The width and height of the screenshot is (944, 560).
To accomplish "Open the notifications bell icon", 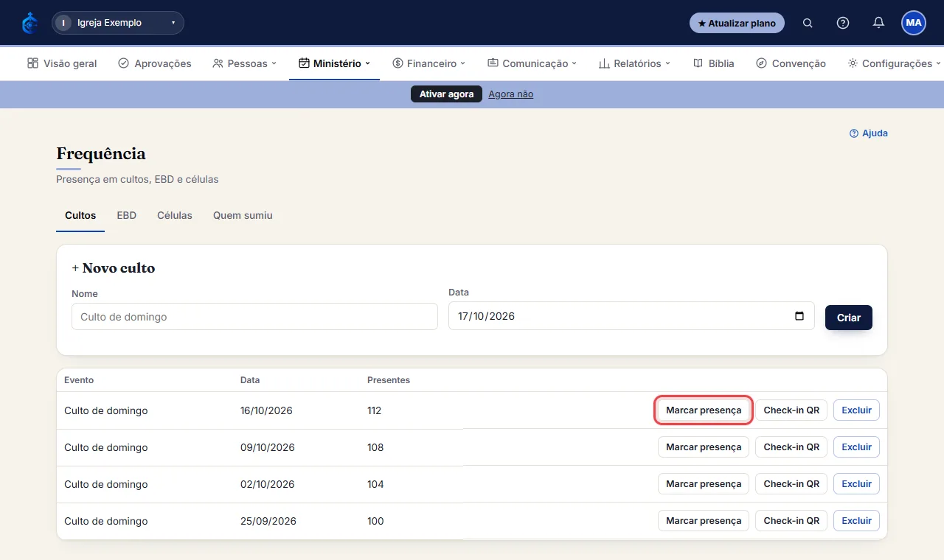I will (878, 23).
